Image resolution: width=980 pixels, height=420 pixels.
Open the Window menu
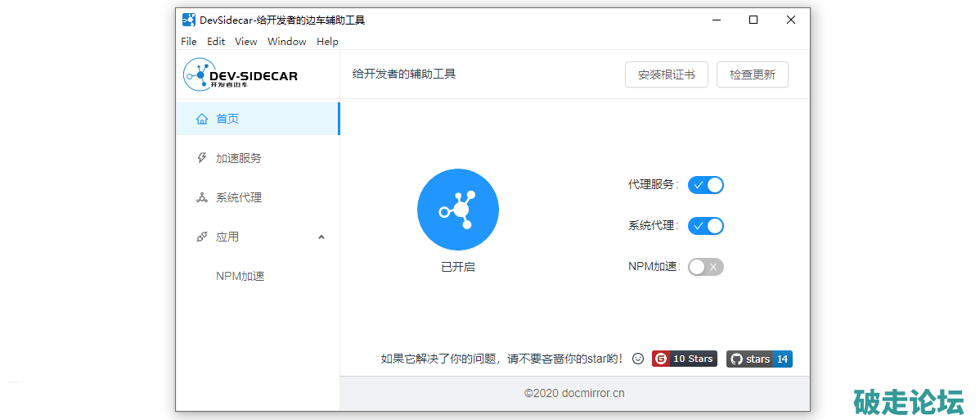pyautogui.click(x=286, y=42)
